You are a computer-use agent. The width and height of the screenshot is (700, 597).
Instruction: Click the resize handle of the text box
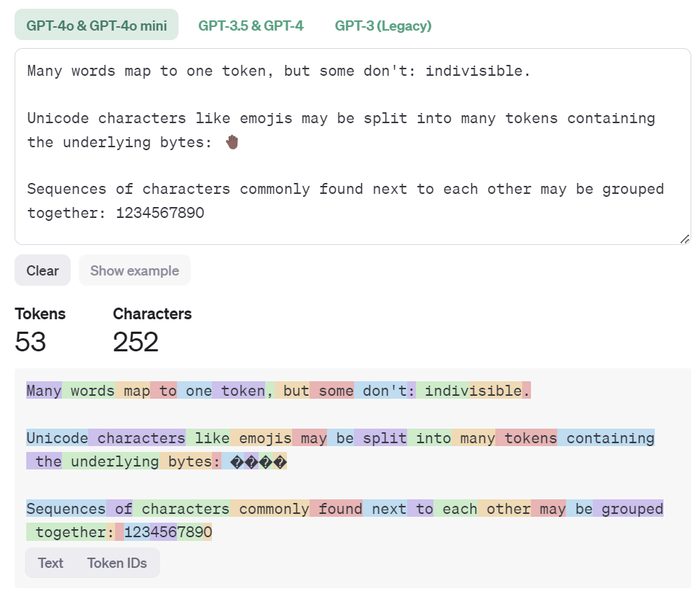(685, 240)
